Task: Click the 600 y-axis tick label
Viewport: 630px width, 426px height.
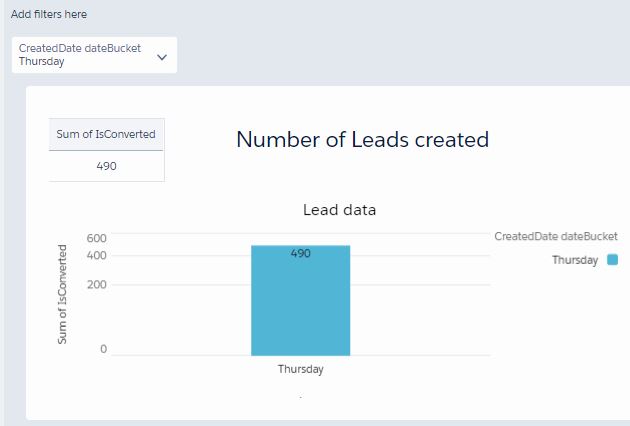Action: tap(97, 238)
